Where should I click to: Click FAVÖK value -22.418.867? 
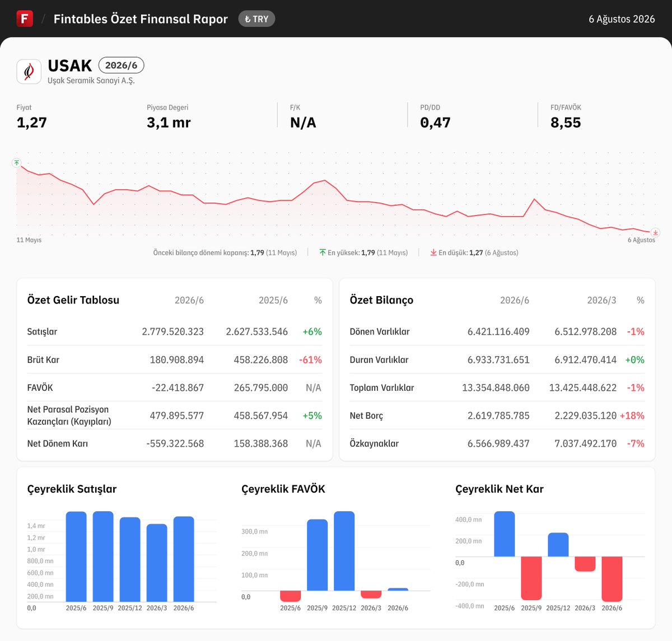click(x=178, y=387)
